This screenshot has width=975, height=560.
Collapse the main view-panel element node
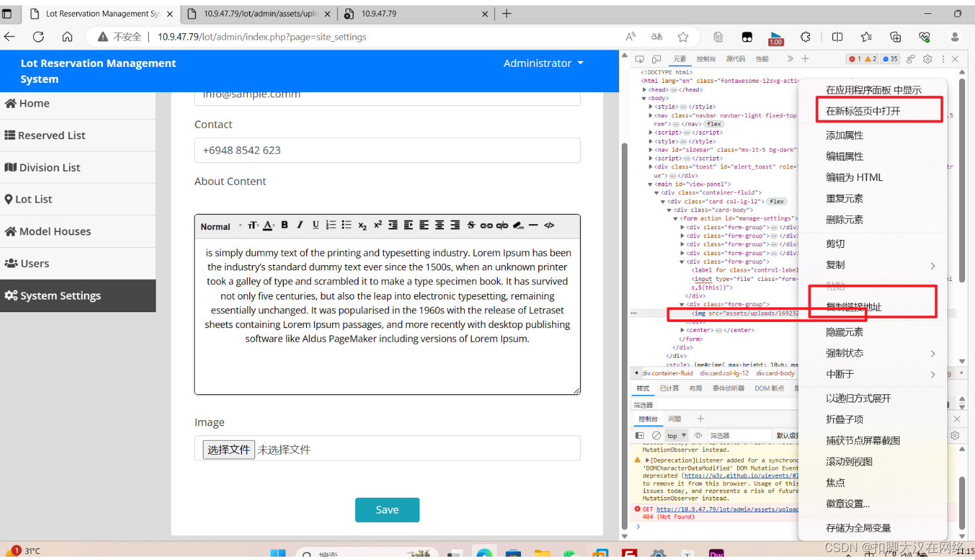pos(650,184)
